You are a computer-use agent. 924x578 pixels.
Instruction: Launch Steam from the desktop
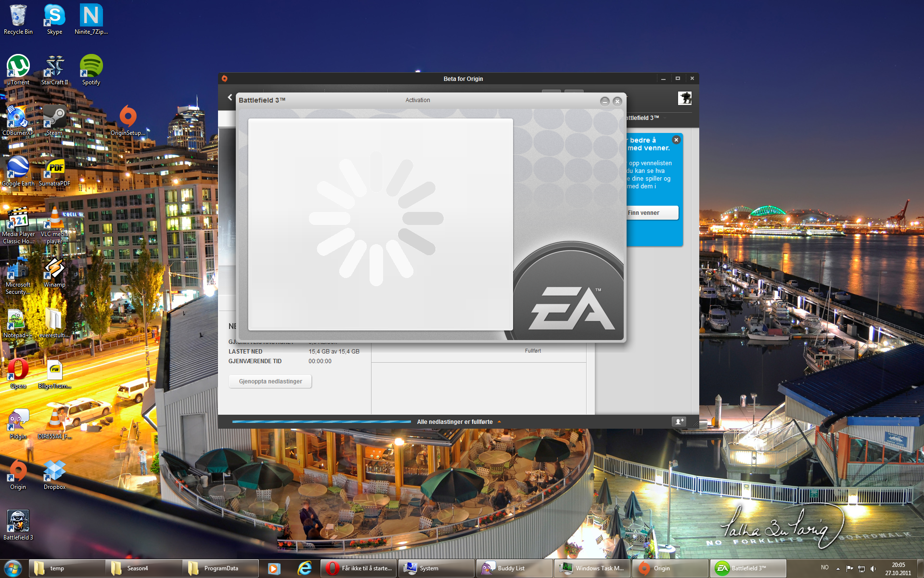tap(54, 120)
